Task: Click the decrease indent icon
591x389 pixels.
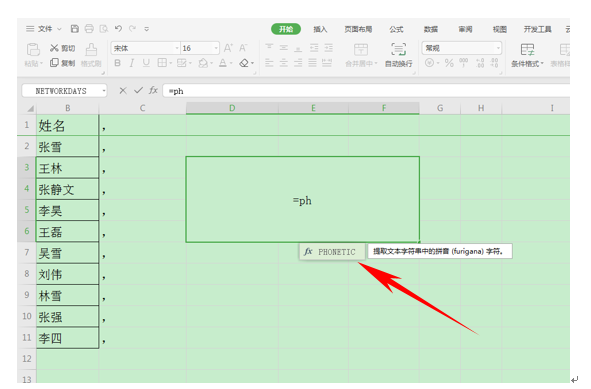Action: (x=314, y=47)
